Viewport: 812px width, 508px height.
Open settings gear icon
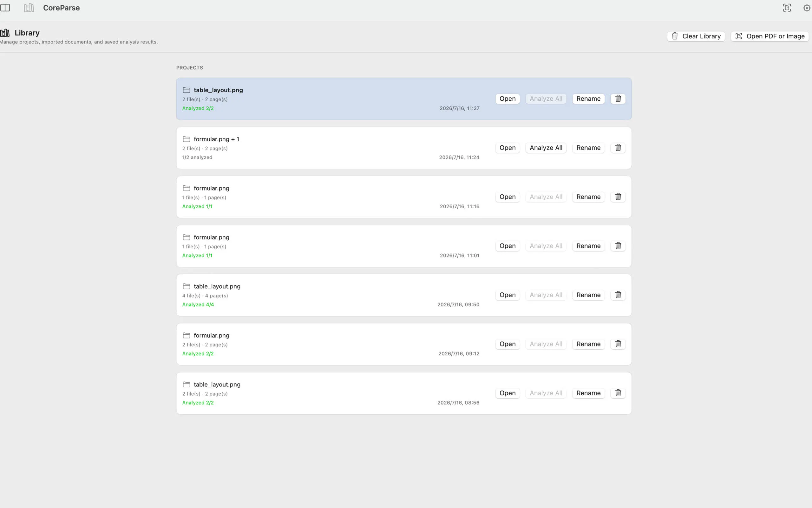(x=807, y=8)
